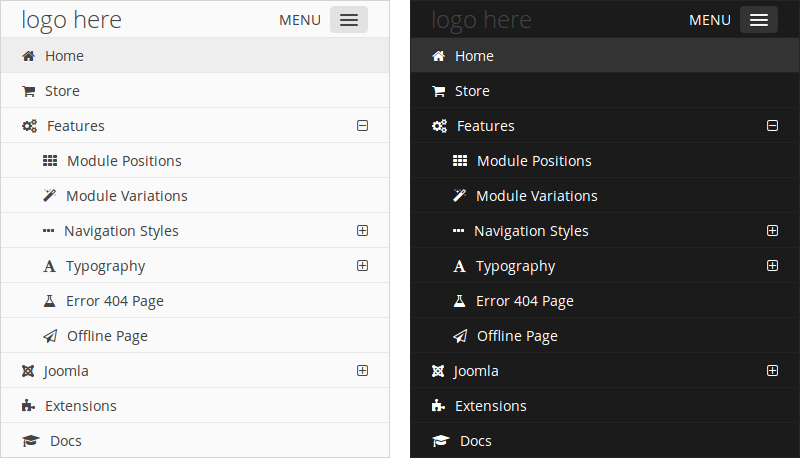Viewport: 800px width, 458px height.
Task: Select Features label in dark menu
Action: point(486,126)
